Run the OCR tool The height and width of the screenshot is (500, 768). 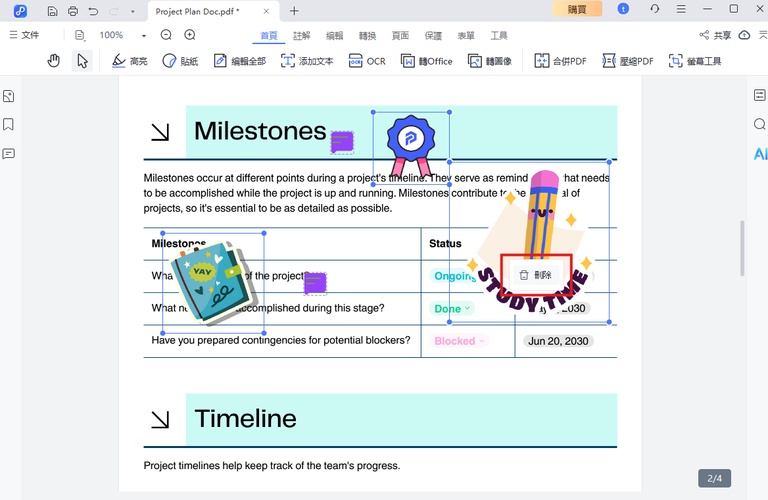[x=366, y=61]
